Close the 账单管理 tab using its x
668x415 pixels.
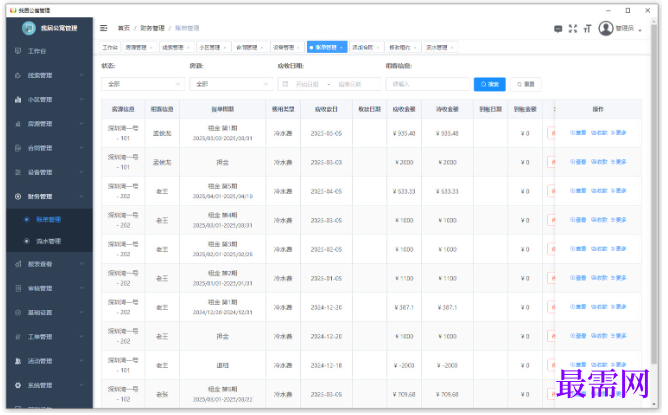342,47
